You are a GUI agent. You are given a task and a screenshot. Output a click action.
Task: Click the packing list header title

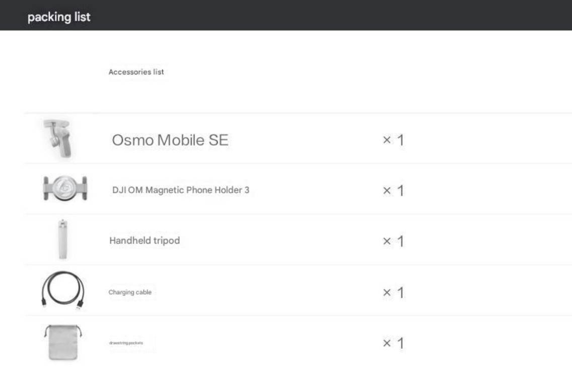pyautogui.click(x=59, y=17)
